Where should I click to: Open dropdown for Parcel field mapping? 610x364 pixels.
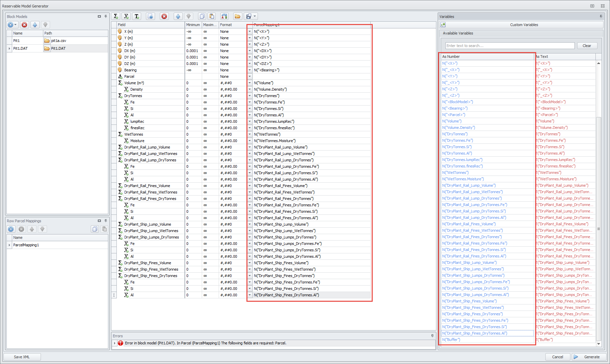tap(250, 76)
